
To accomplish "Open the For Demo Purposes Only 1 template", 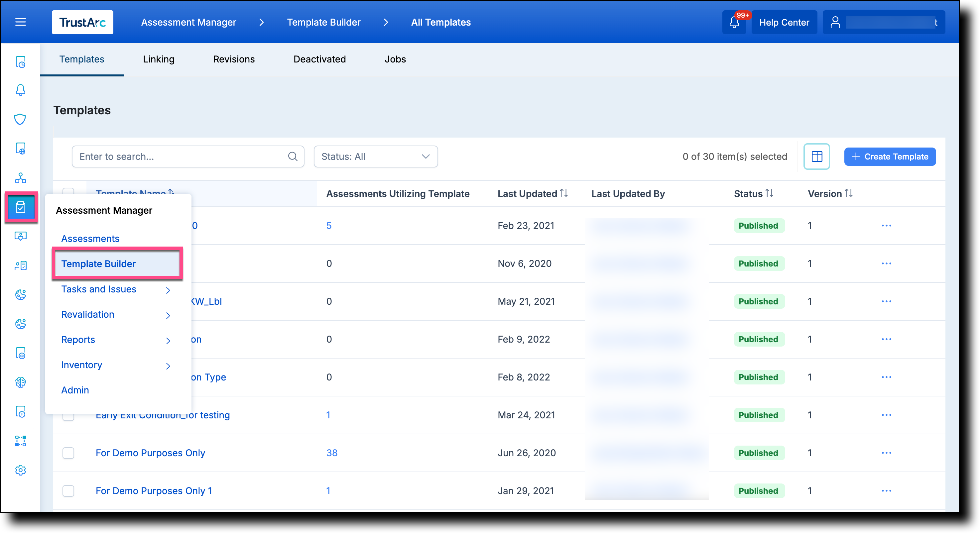I will (x=154, y=491).
